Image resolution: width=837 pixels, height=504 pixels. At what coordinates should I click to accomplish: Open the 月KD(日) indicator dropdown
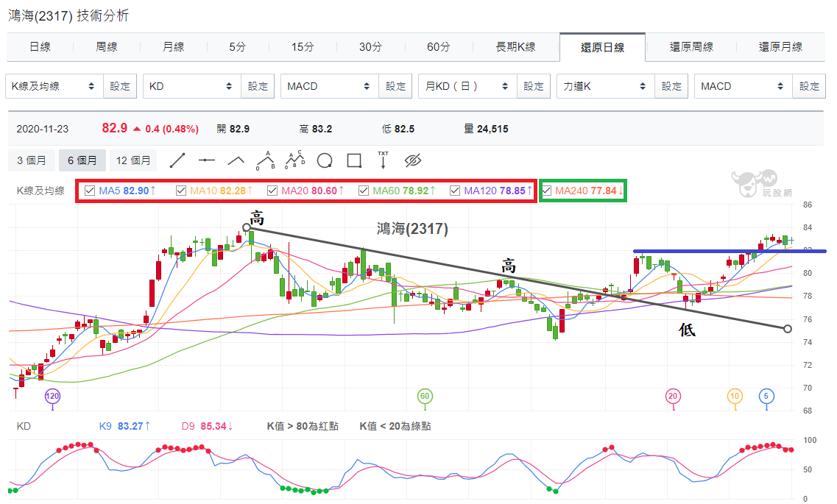(467, 86)
